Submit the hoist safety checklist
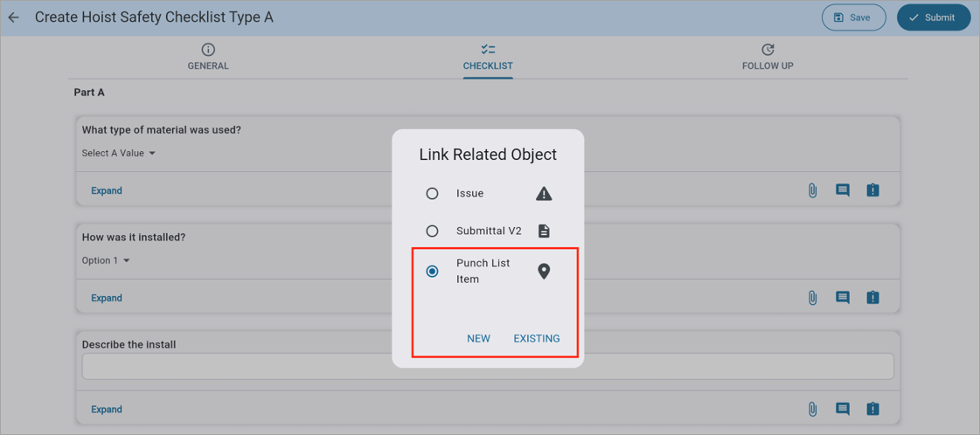Viewport: 980px width, 435px height. coord(933,17)
